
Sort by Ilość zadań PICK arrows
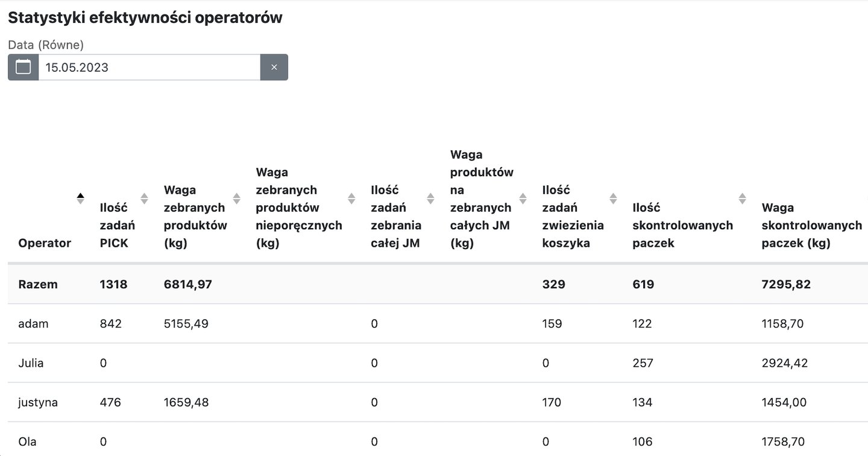coord(144,198)
